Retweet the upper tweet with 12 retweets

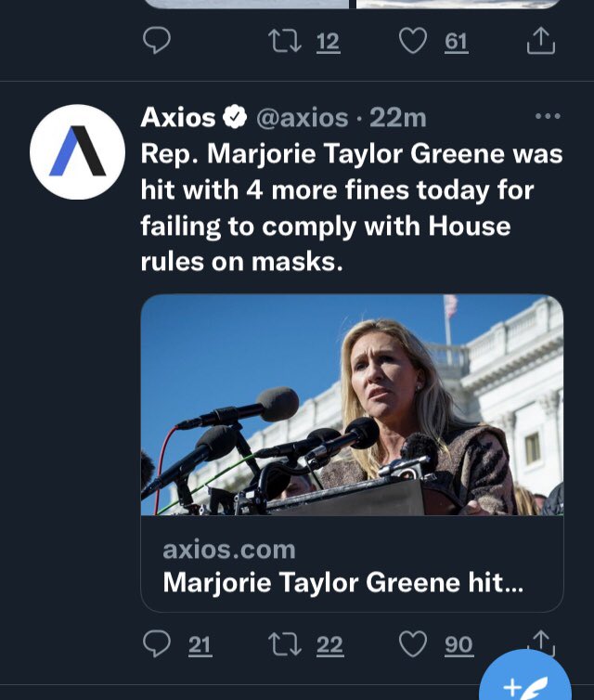tap(285, 41)
